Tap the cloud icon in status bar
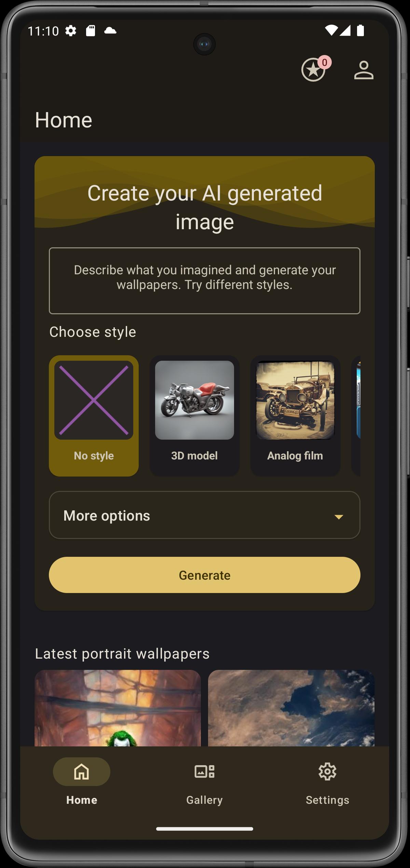The width and height of the screenshot is (410, 868). click(110, 31)
